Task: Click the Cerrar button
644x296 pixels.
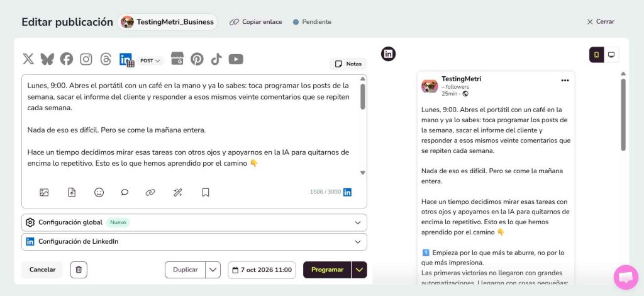Action: pos(601,21)
